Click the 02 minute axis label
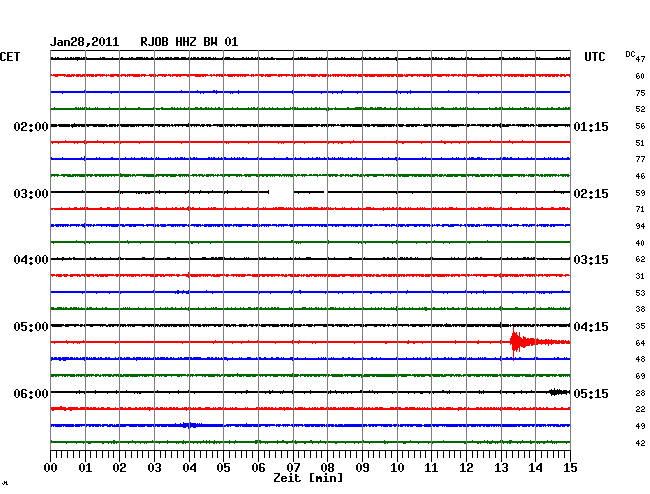 (x=119, y=468)
